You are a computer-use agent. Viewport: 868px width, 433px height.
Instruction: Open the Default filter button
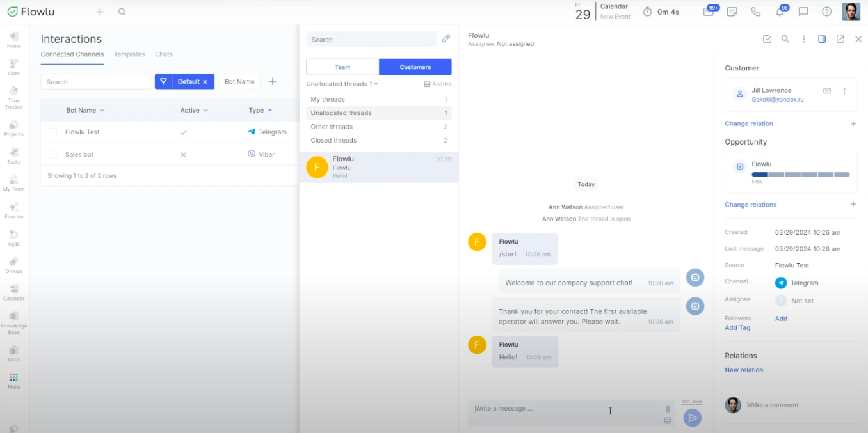tap(184, 81)
